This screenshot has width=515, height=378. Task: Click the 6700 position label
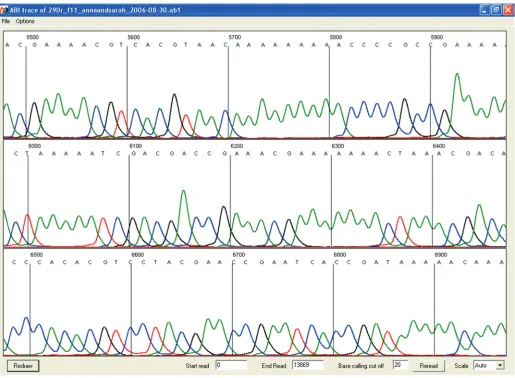239,255
